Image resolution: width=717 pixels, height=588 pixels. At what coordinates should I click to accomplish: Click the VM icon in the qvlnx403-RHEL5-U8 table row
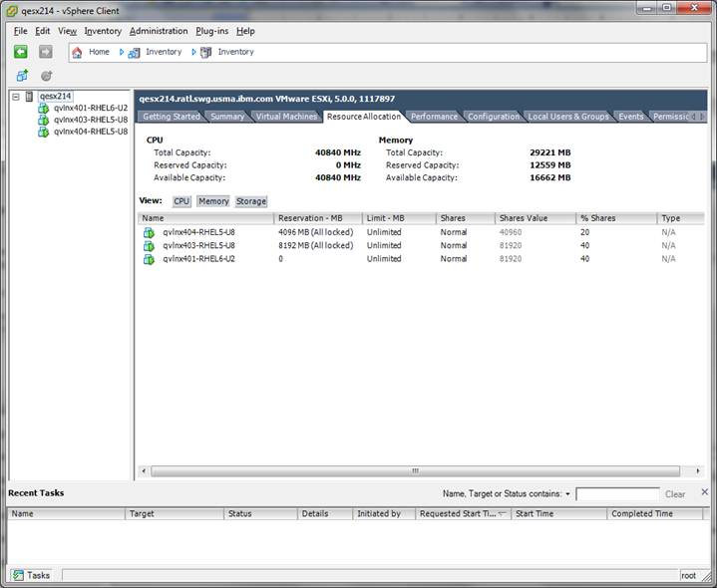(x=149, y=245)
